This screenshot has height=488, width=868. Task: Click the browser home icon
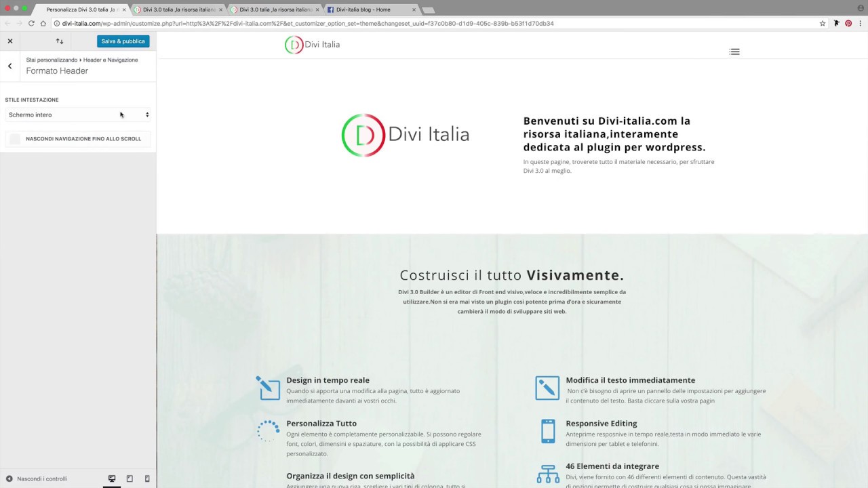pyautogui.click(x=43, y=23)
